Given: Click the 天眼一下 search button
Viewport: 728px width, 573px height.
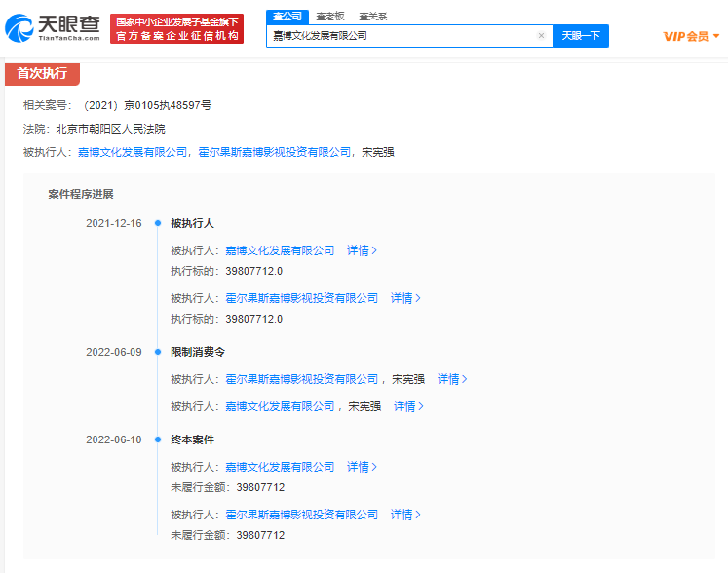Looking at the screenshot, I should coord(581,36).
